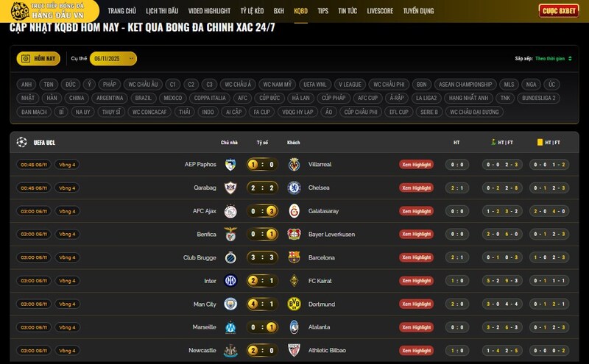The width and height of the screenshot is (589, 364).
Task: Click the Dortmund club crest
Action: click(294, 304)
